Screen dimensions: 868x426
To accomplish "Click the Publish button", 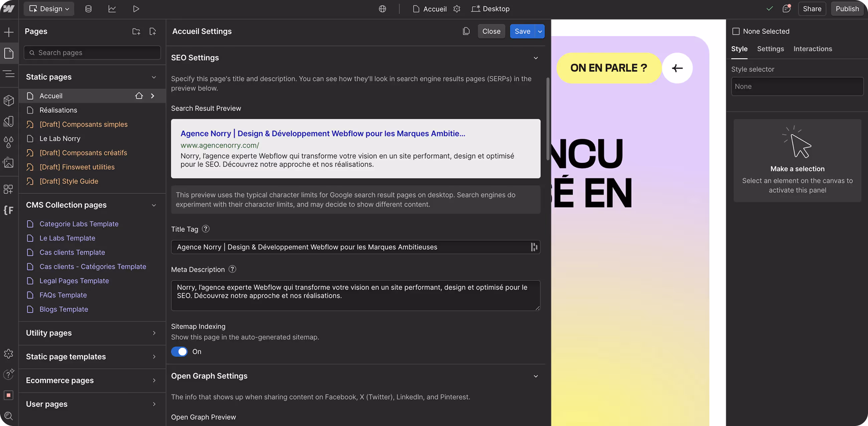I will pos(847,9).
